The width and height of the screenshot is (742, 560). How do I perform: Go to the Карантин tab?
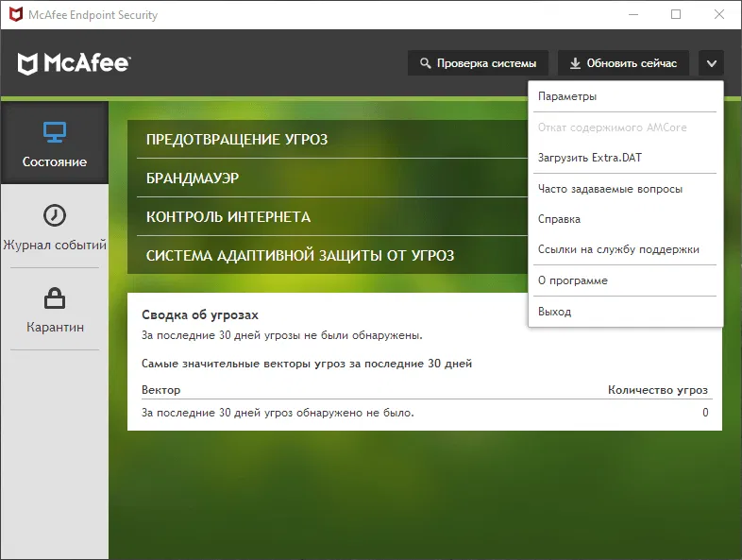[x=55, y=309]
